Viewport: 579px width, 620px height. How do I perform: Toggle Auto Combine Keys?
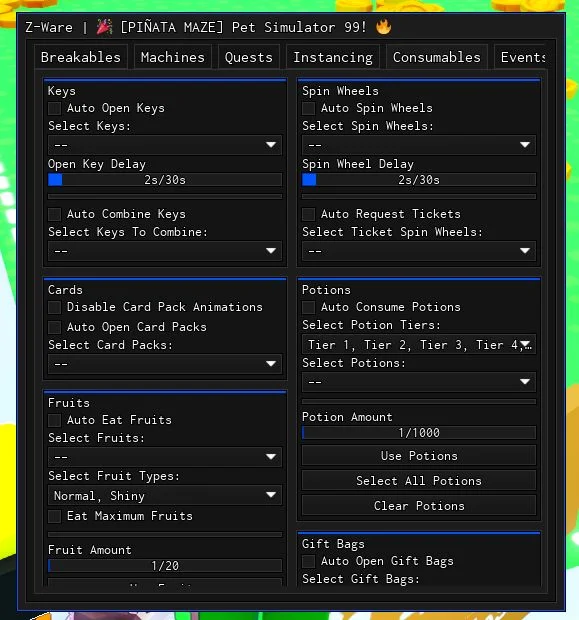(55, 214)
